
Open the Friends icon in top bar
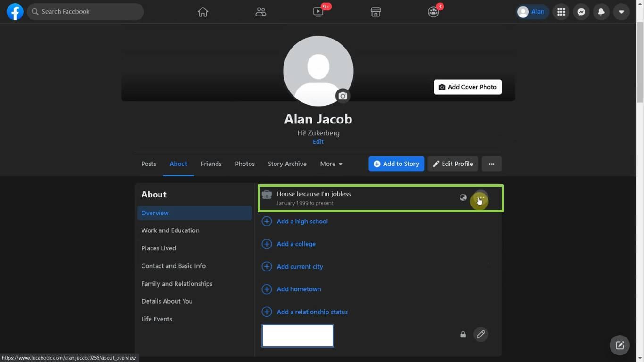point(260,12)
